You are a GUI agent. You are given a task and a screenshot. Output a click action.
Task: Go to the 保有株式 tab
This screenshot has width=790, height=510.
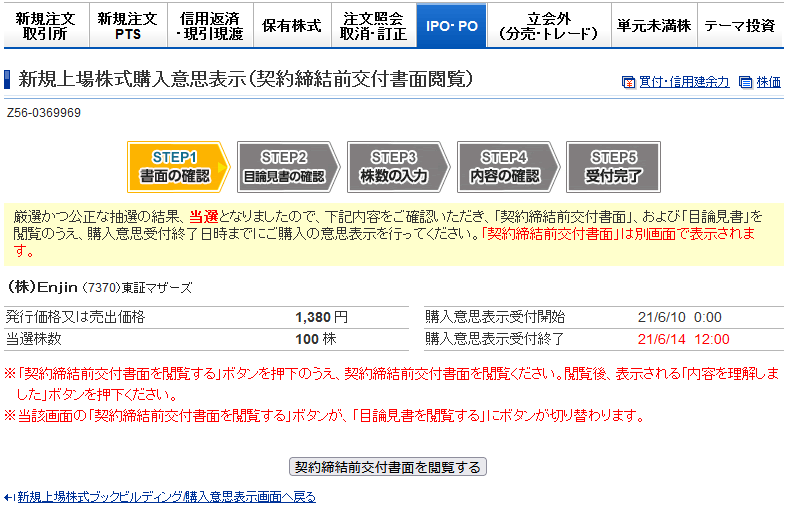[x=290, y=26]
